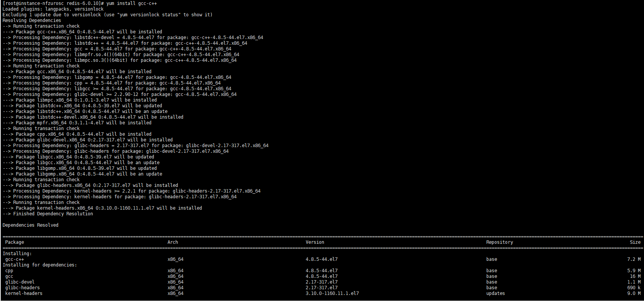Screen dimensions: 644x301
Task: Select the 'Installing:' section label
Action: pyautogui.click(x=17, y=254)
